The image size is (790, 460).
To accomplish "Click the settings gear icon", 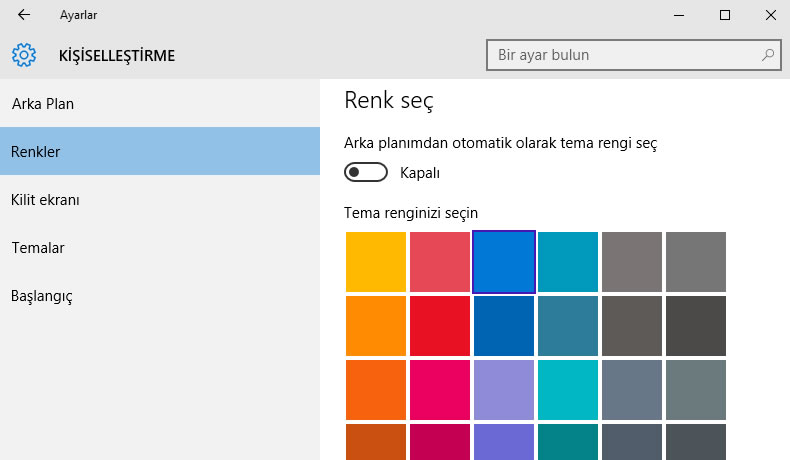I will pyautogui.click(x=24, y=55).
